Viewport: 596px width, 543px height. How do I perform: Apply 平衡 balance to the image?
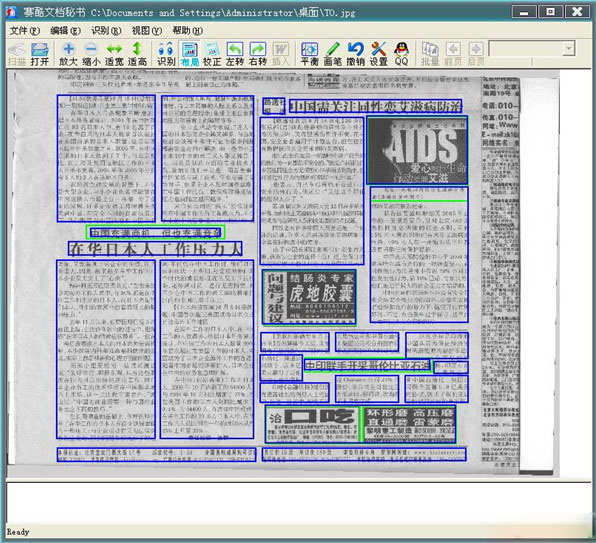pos(309,54)
